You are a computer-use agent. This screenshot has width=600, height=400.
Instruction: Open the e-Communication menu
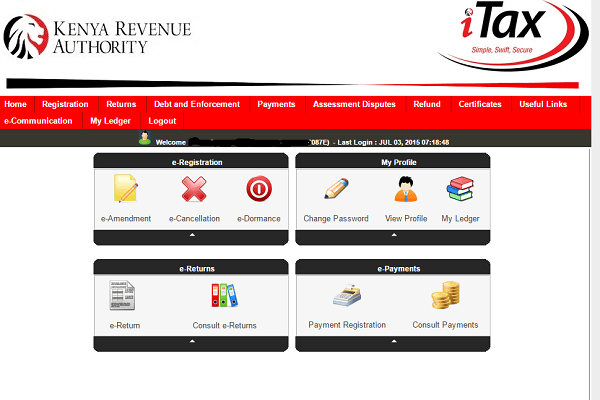38,121
